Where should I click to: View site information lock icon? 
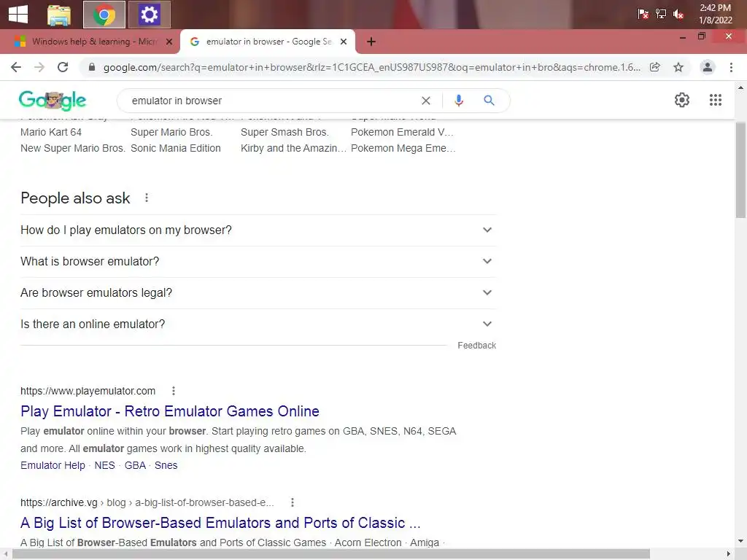point(92,67)
